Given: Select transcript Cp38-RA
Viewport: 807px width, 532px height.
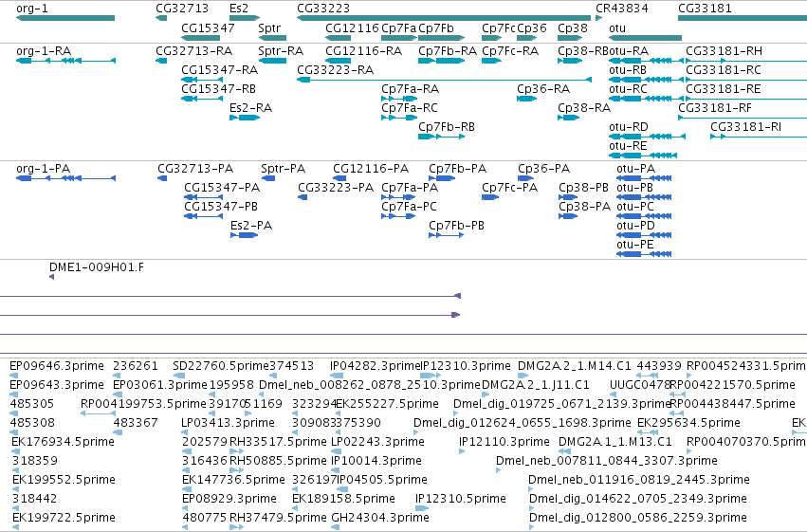Looking at the screenshot, I should tap(568, 118).
